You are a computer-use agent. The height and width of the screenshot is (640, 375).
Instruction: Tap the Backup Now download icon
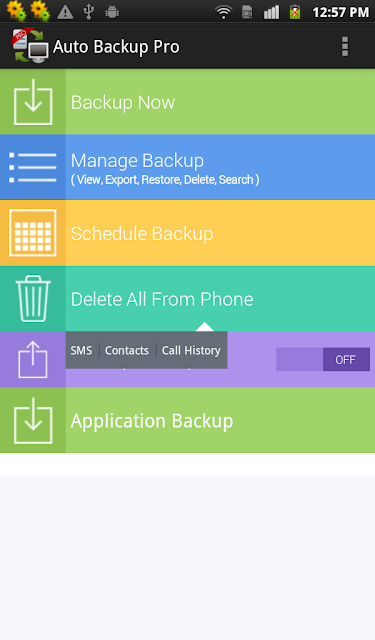tap(33, 102)
